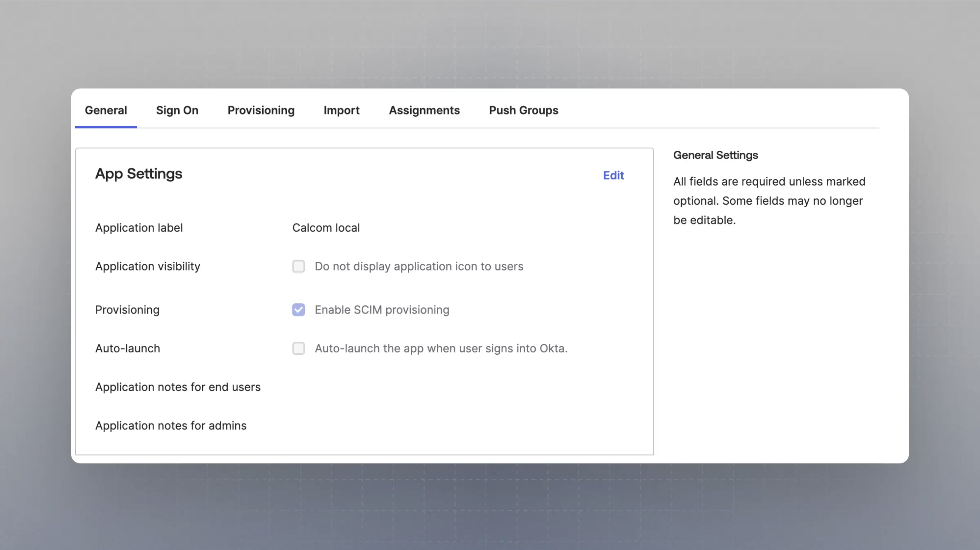Toggle the application visibility checkbox
The height and width of the screenshot is (550, 980).
coord(299,266)
